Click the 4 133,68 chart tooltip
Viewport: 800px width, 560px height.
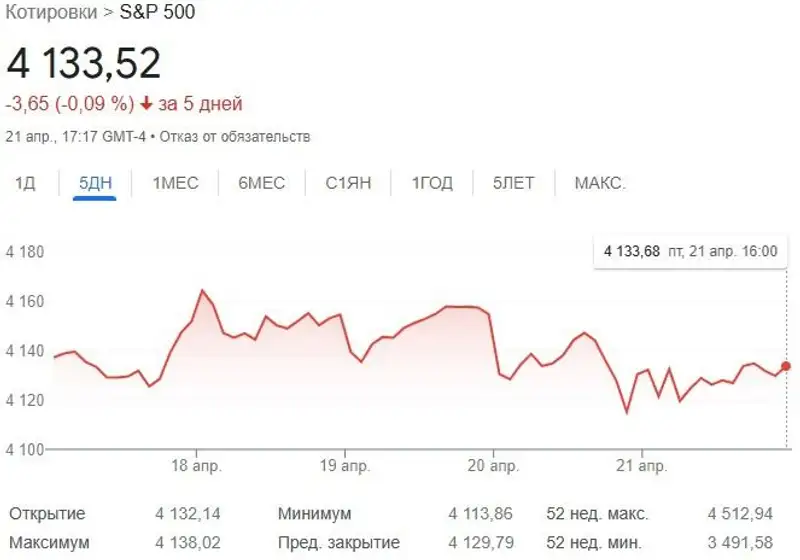point(690,251)
